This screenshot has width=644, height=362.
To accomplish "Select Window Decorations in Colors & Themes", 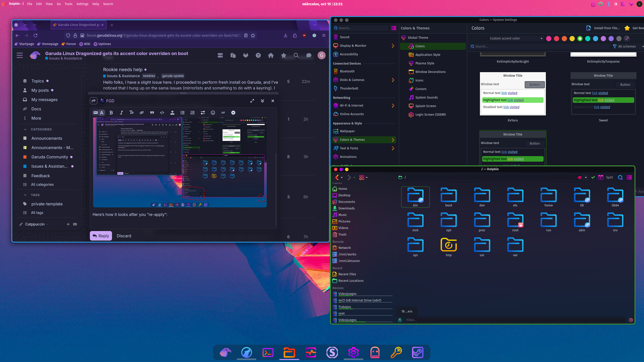I will click(430, 72).
